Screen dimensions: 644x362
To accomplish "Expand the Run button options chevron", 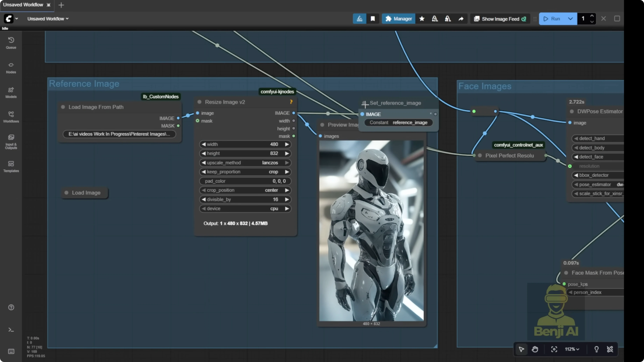I will pos(570,19).
